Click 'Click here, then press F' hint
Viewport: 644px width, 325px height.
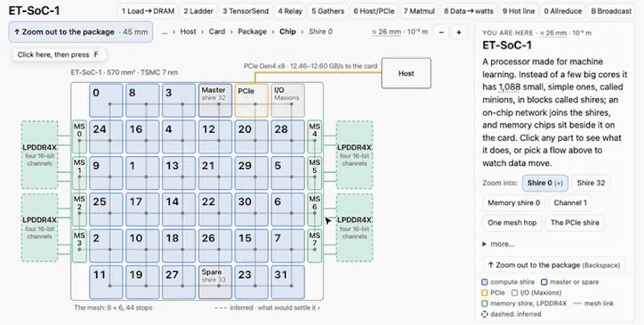tap(59, 55)
